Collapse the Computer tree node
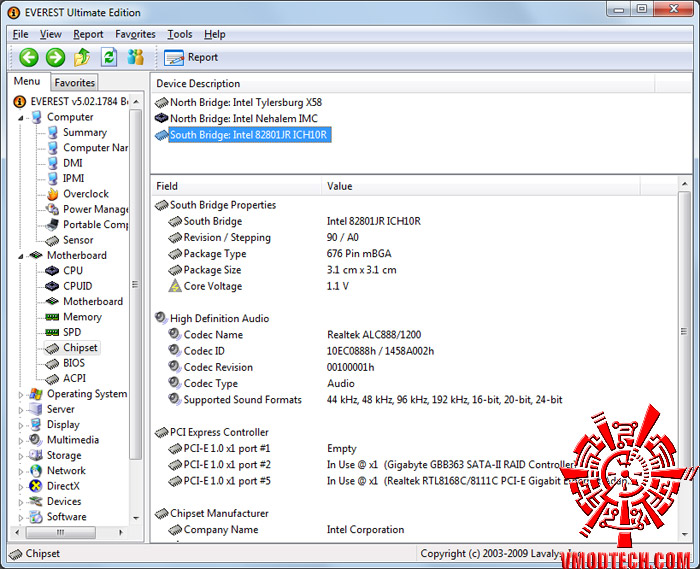This screenshot has width=700, height=569. 21,118
